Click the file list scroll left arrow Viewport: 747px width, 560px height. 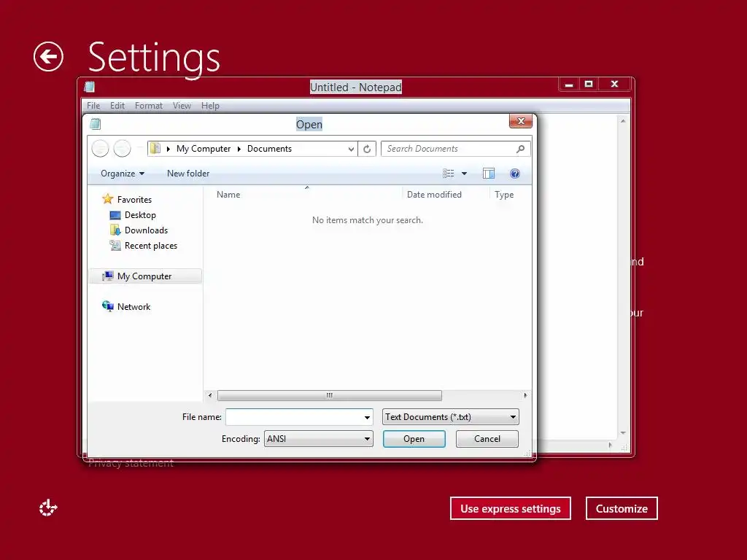pyautogui.click(x=210, y=395)
